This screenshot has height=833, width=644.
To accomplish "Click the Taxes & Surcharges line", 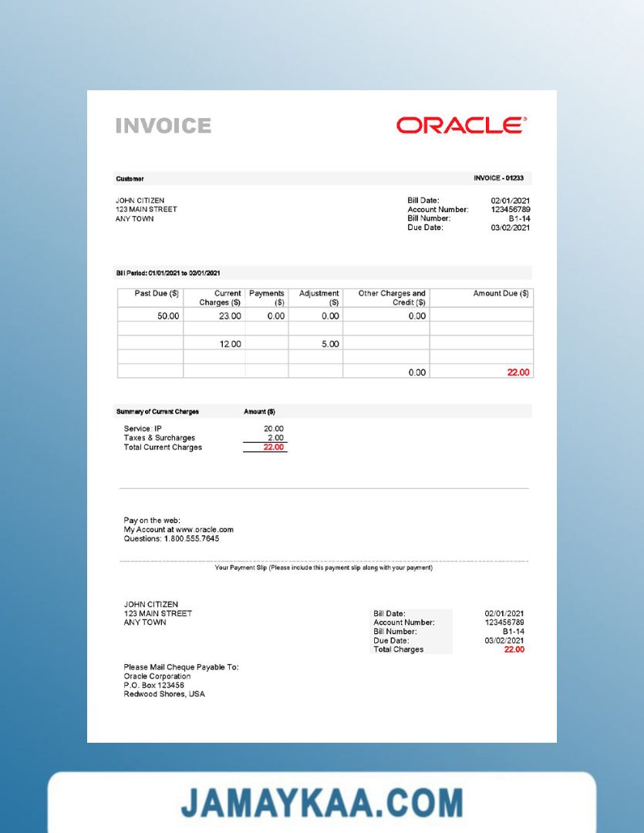I will click(159, 438).
